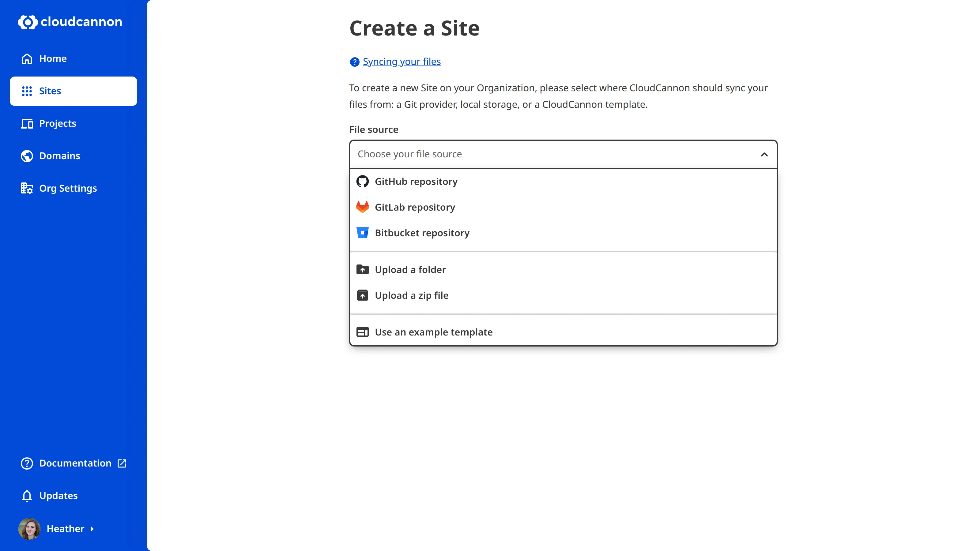Select GitLab repository option
Screen dimensions: 980x551
point(563,207)
